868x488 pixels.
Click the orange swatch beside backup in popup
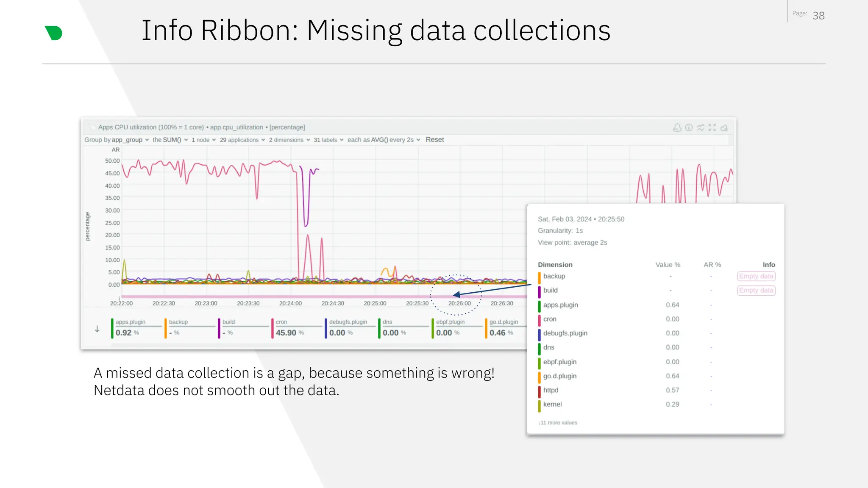(x=540, y=277)
